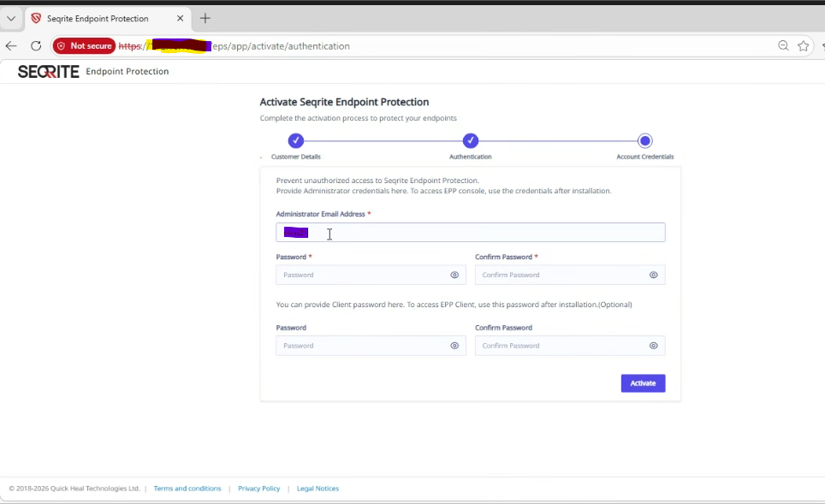
Task: Bookmark the page using the star icon
Action: pos(803,46)
